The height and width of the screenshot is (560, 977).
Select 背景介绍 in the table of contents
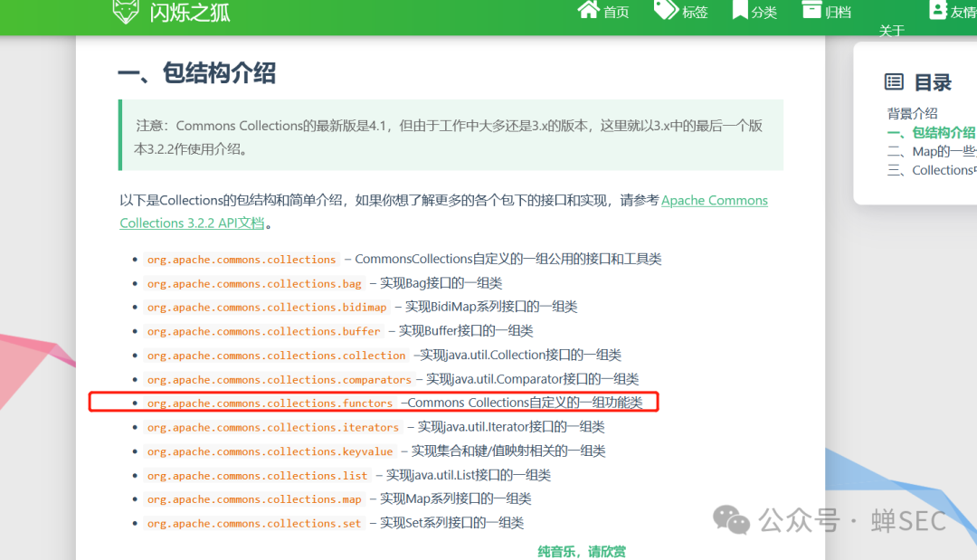(911, 112)
